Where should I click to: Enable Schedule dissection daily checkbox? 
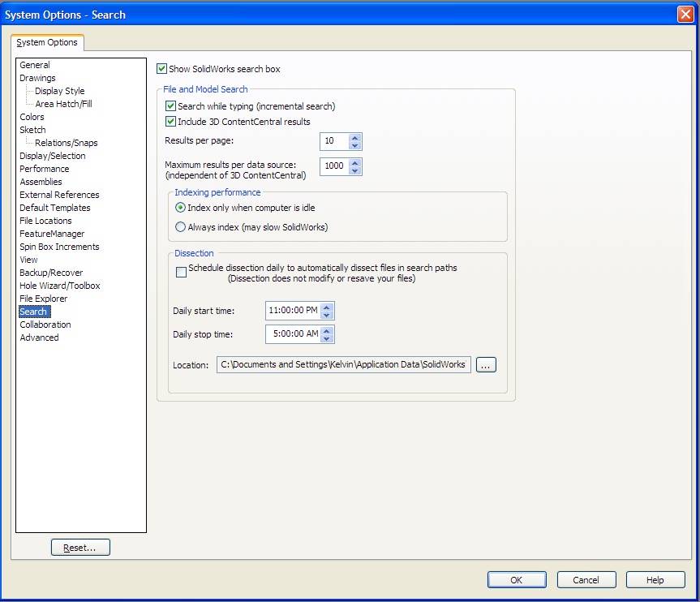pyautogui.click(x=181, y=273)
